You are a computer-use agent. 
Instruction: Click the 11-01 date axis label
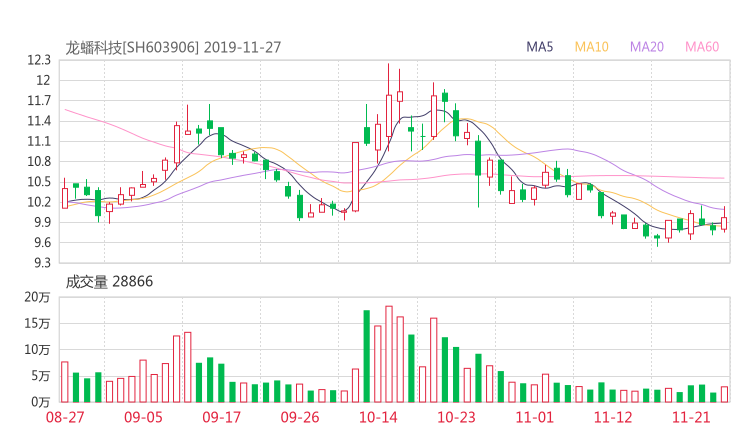[535, 417]
